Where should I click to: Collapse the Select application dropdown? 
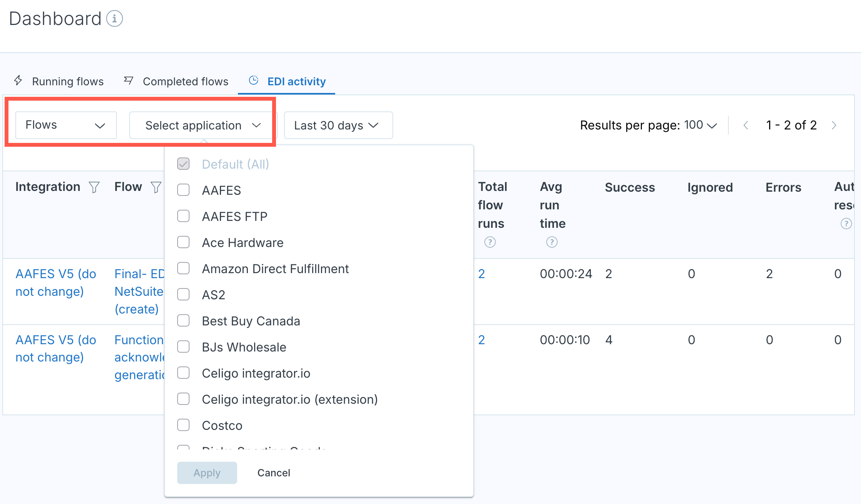(203, 125)
